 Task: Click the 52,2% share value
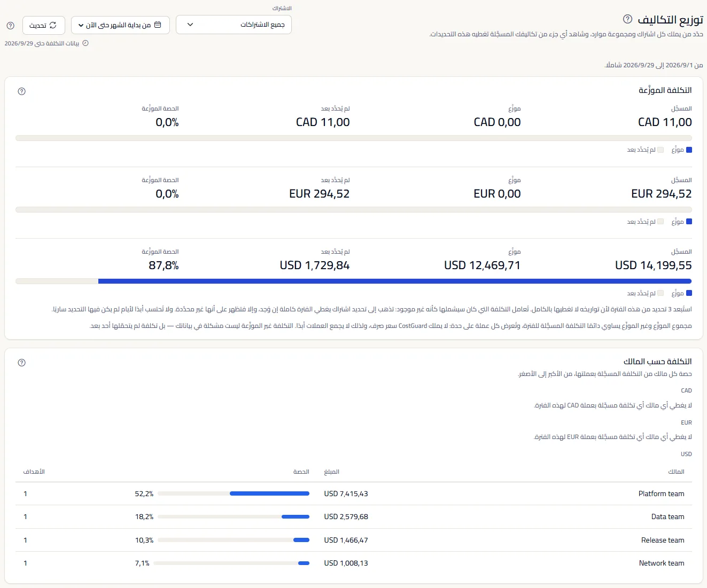144,494
